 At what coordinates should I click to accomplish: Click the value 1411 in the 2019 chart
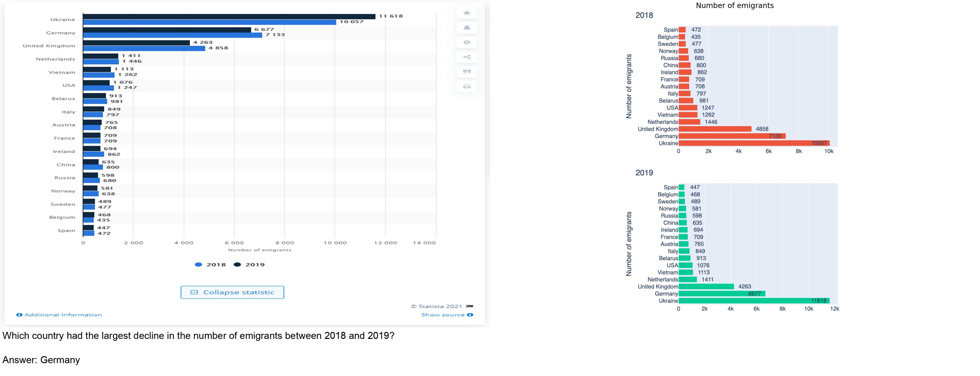point(707,280)
